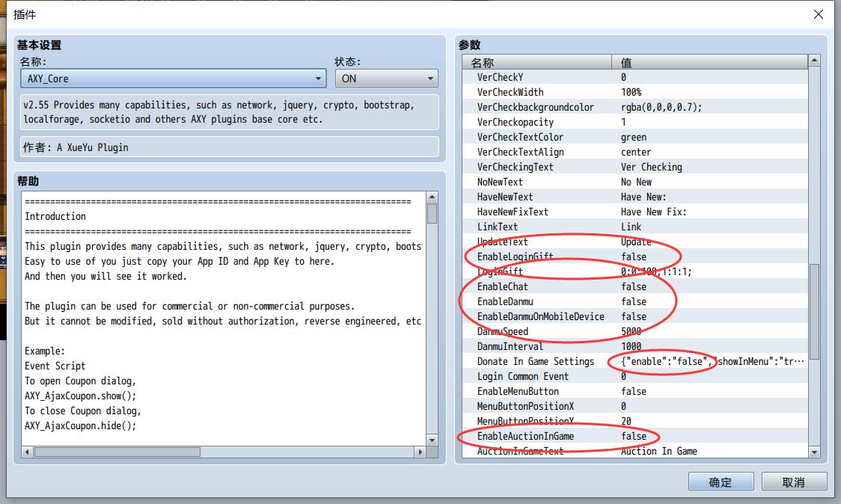This screenshot has height=504, width=841.
Task: Select the VerCheckTextColor parameter
Action: [x=635, y=138]
